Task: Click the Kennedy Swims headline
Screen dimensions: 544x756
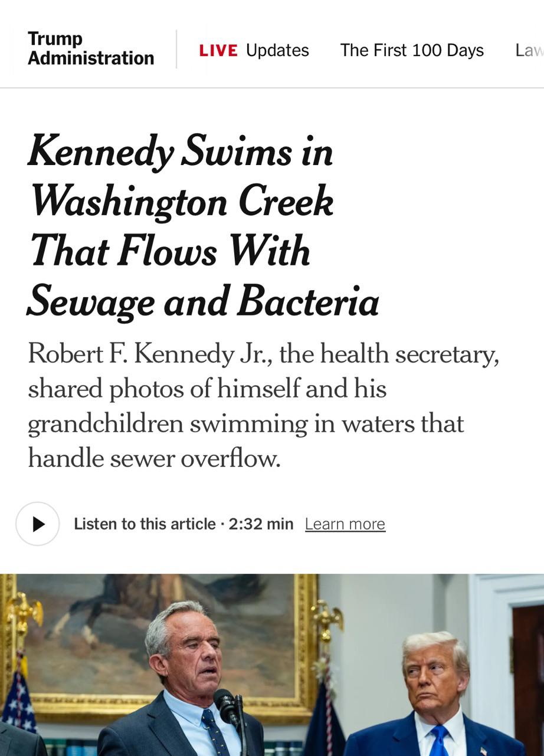Action: 181,152
